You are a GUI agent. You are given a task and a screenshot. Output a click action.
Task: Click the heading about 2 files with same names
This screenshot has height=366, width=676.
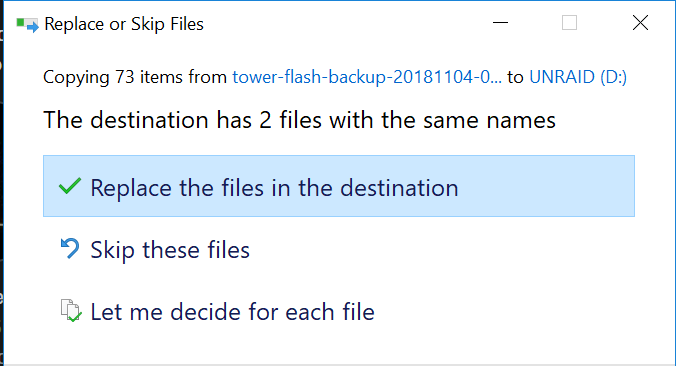pyautogui.click(x=299, y=120)
